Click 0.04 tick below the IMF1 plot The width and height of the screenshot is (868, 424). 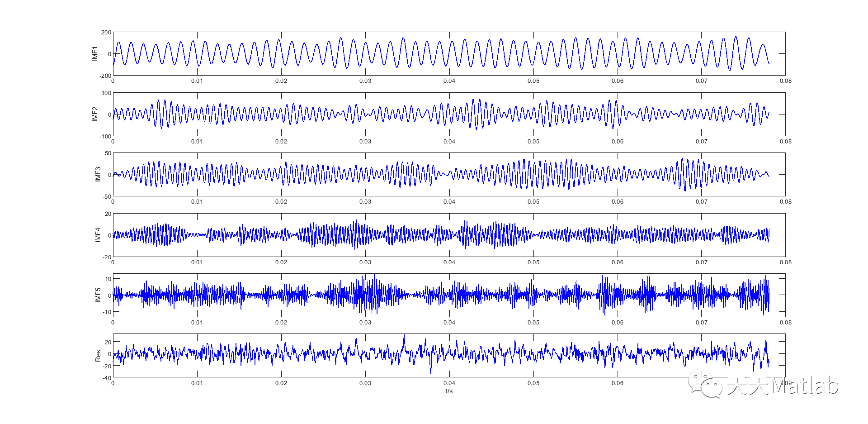(x=449, y=81)
